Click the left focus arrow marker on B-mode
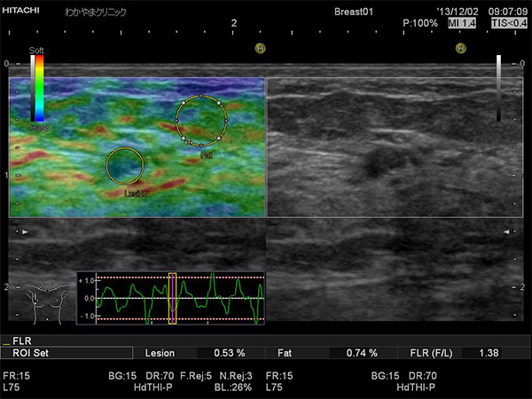 (25, 231)
